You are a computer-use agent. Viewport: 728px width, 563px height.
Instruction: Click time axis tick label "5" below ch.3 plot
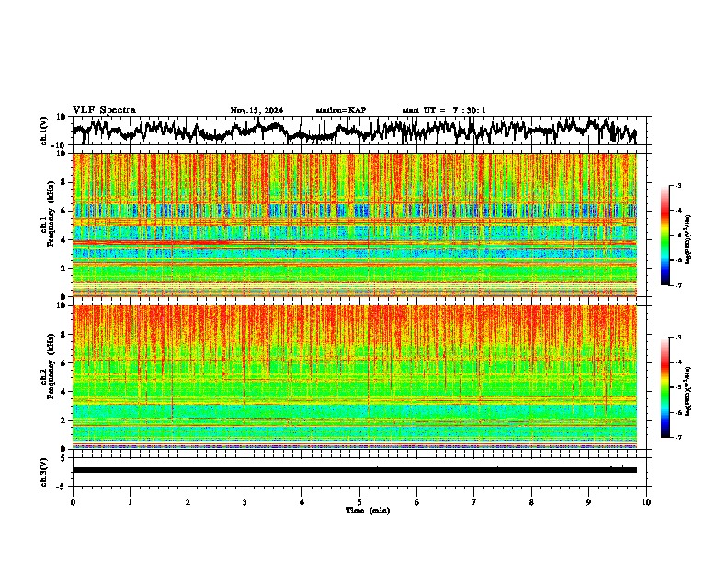[x=359, y=502]
